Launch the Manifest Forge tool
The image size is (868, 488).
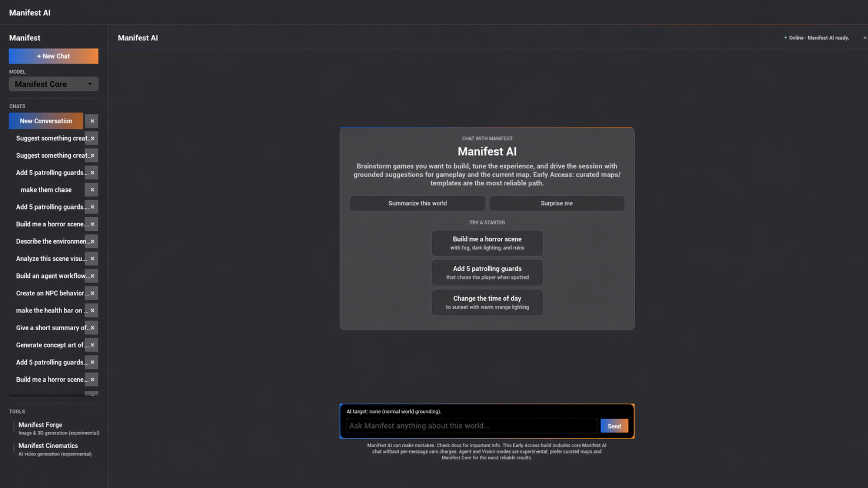[x=57, y=428]
